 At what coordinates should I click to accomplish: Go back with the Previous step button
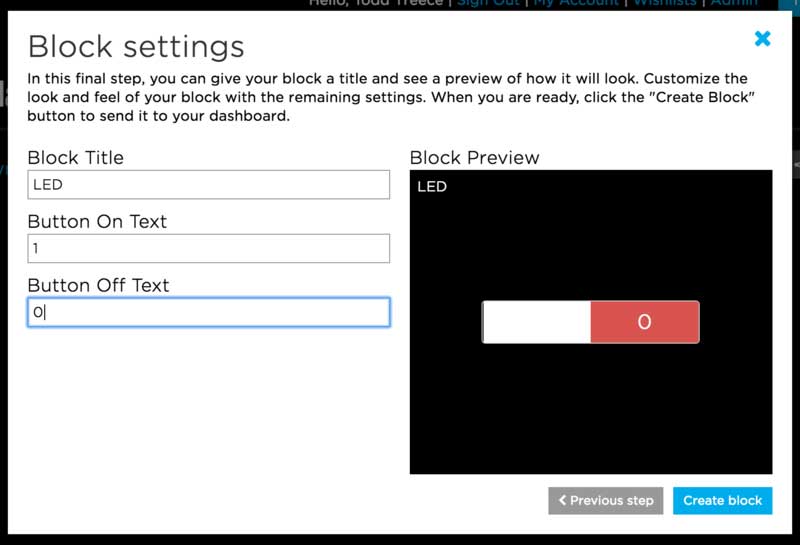[x=605, y=500]
